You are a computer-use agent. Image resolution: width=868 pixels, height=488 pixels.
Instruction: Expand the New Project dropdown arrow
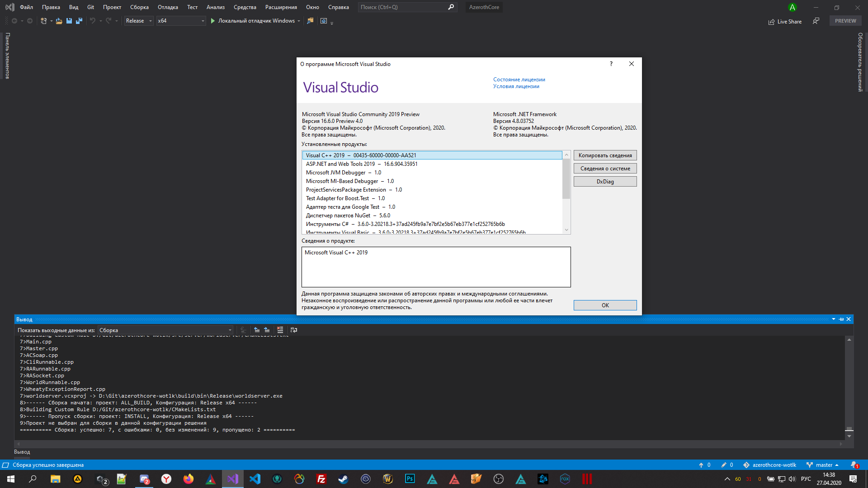click(x=51, y=21)
